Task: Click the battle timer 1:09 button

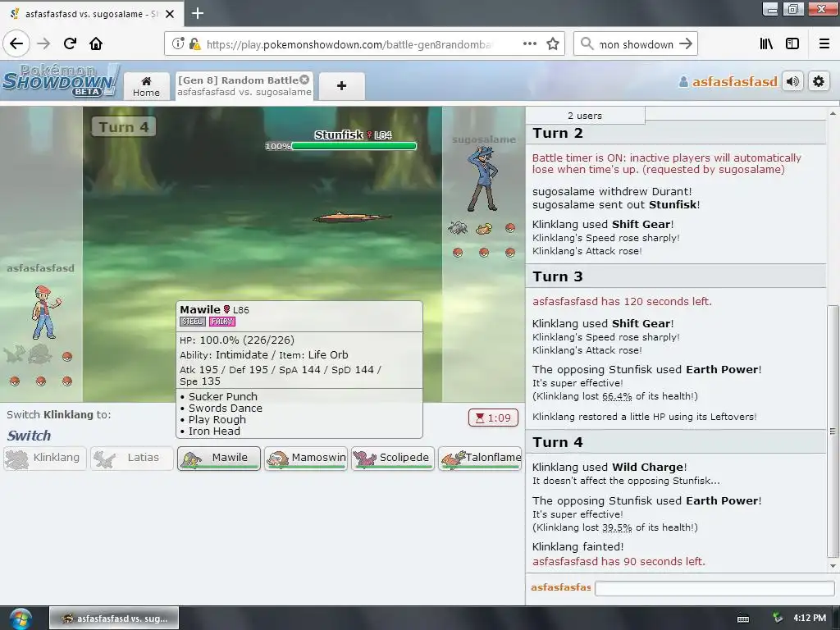Action: tap(493, 418)
